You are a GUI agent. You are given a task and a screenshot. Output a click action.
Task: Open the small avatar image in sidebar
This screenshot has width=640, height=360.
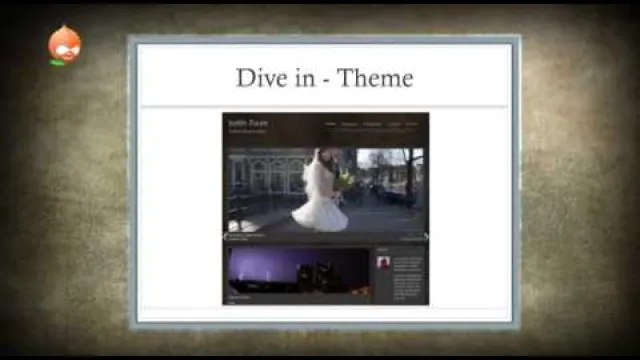point(383,262)
